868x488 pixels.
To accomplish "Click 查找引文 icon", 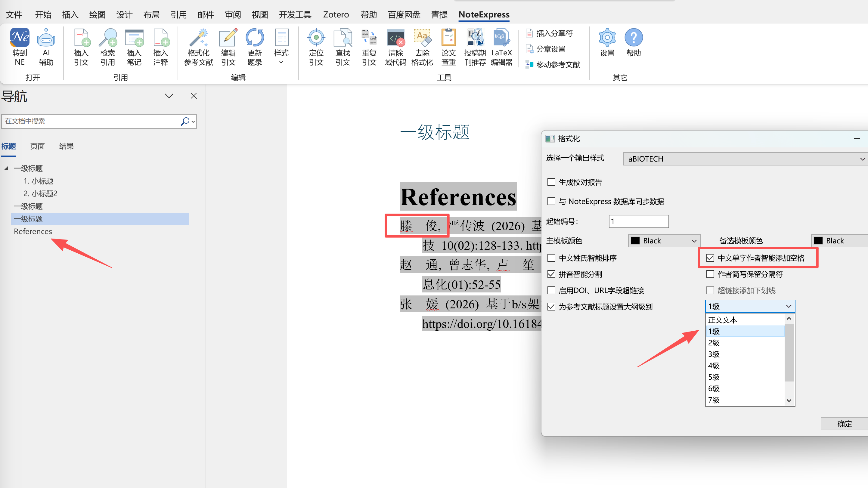I will 343,46.
